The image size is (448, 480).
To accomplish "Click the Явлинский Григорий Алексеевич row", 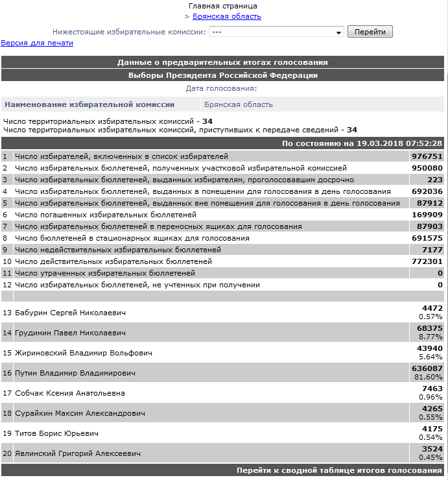I will pyautogui.click(x=222, y=453).
